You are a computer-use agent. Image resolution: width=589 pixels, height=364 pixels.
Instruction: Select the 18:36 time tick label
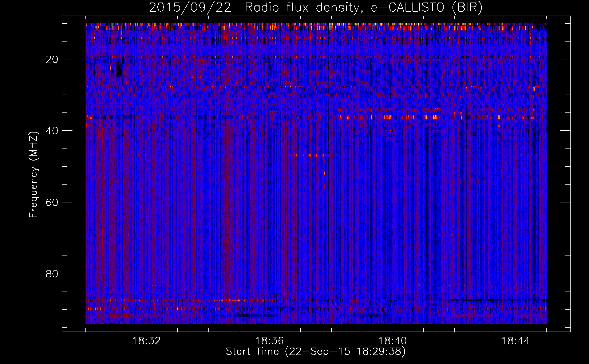(270, 341)
